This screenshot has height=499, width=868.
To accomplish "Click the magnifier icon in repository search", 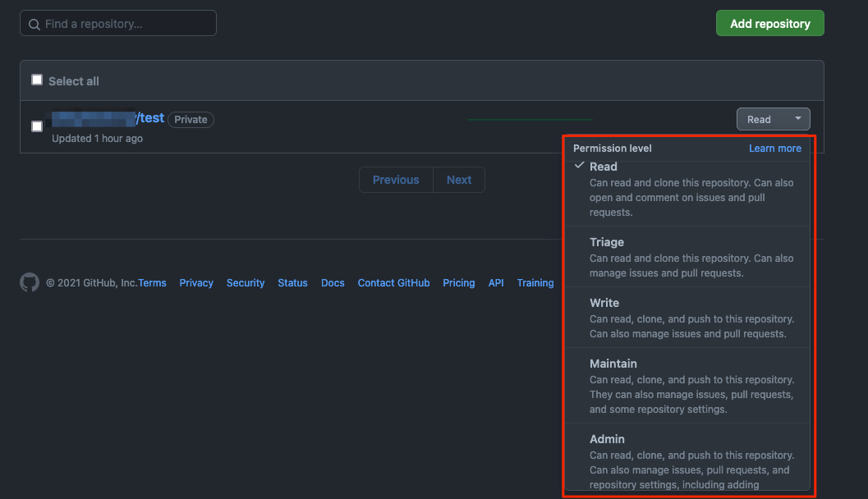I will 34,24.
